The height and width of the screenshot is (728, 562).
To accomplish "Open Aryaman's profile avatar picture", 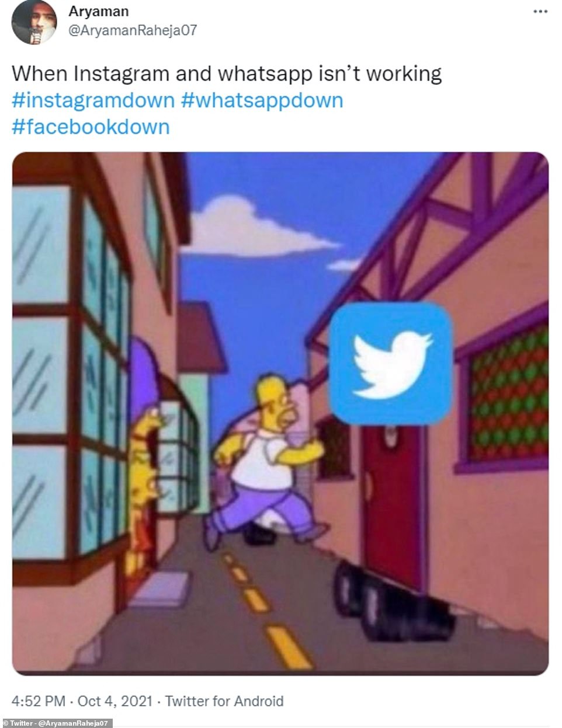I will click(34, 22).
